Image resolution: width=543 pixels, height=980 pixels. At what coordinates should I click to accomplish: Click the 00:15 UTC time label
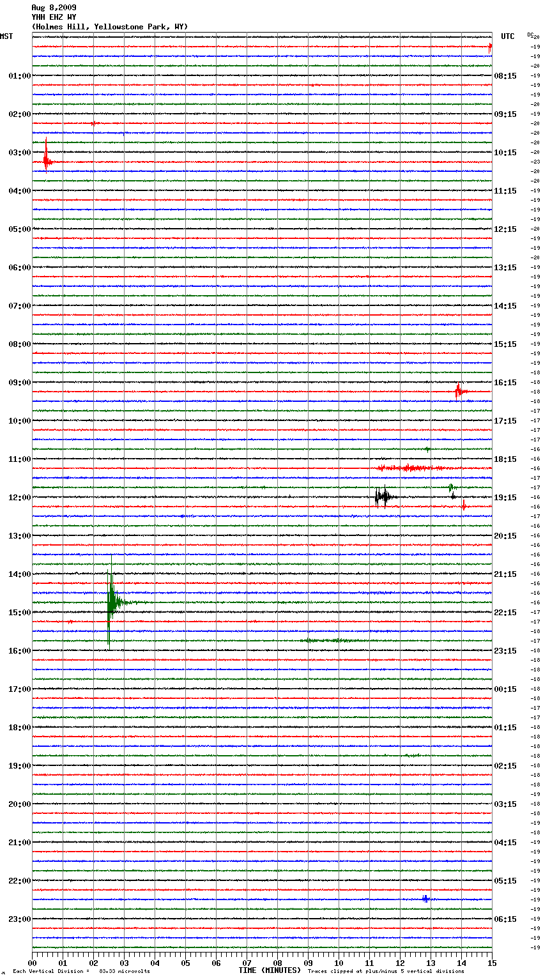tap(505, 689)
